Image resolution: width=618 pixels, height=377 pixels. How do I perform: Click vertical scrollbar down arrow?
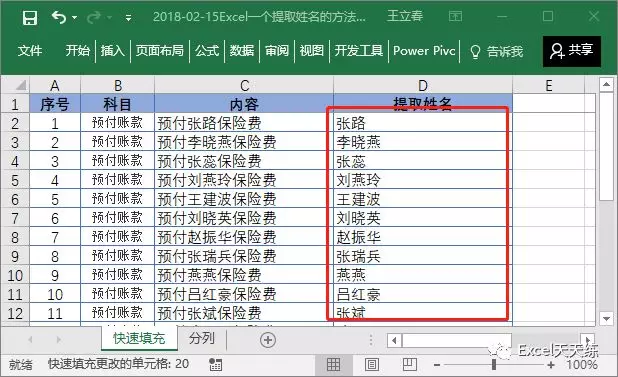pos(606,318)
